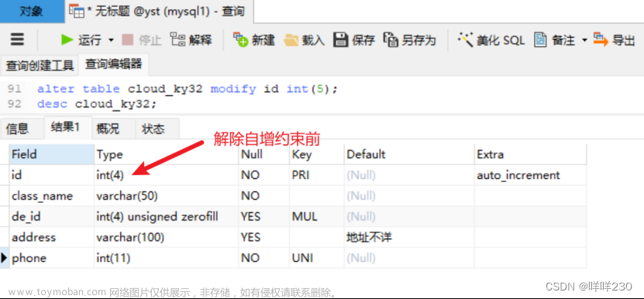Click the Null column header
644x299 pixels.
click(264, 154)
